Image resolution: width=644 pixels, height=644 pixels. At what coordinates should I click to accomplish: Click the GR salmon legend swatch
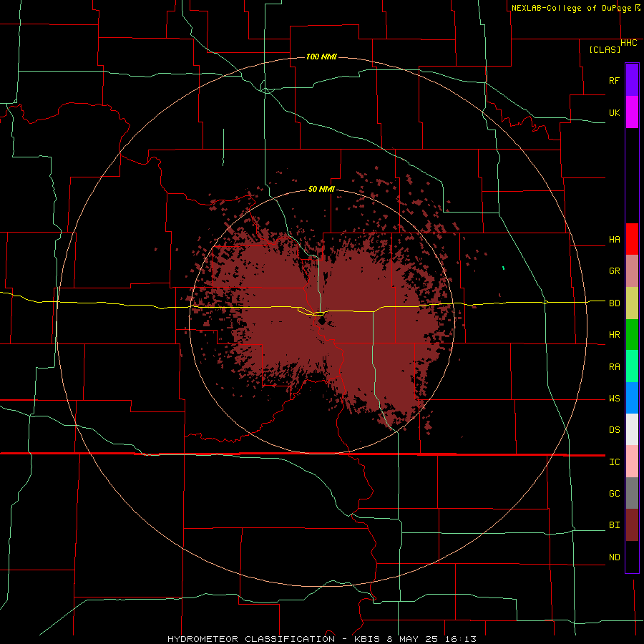pos(632,271)
